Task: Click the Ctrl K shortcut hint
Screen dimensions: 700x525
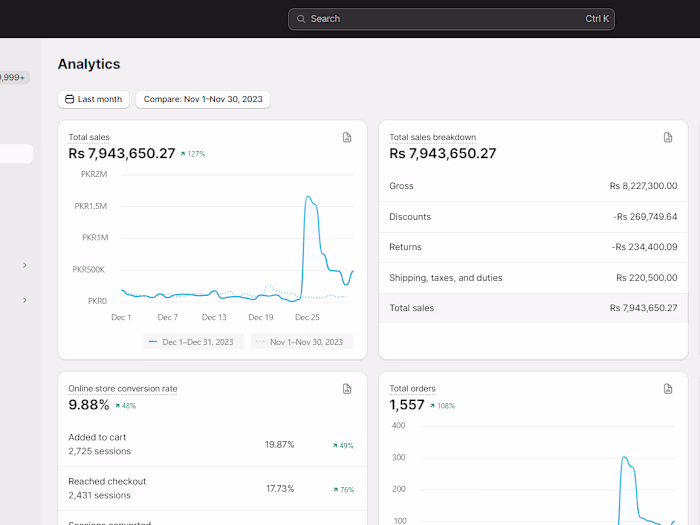Action: coord(597,19)
